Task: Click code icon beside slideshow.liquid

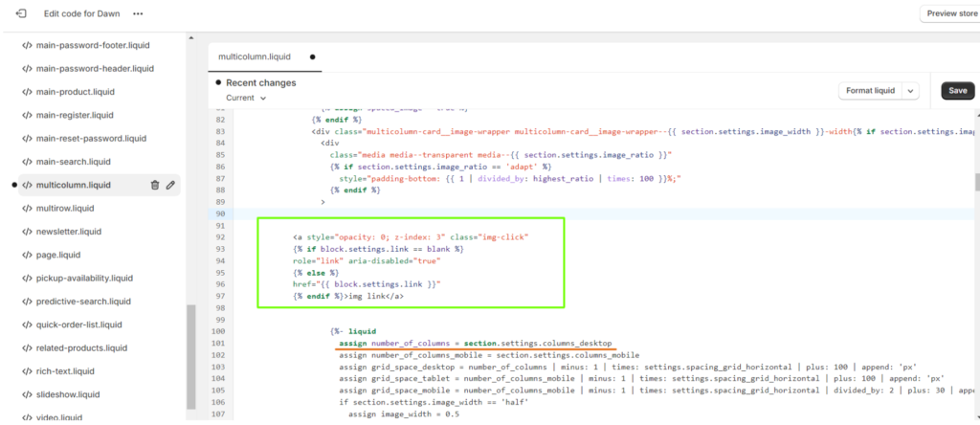Action: click(27, 395)
